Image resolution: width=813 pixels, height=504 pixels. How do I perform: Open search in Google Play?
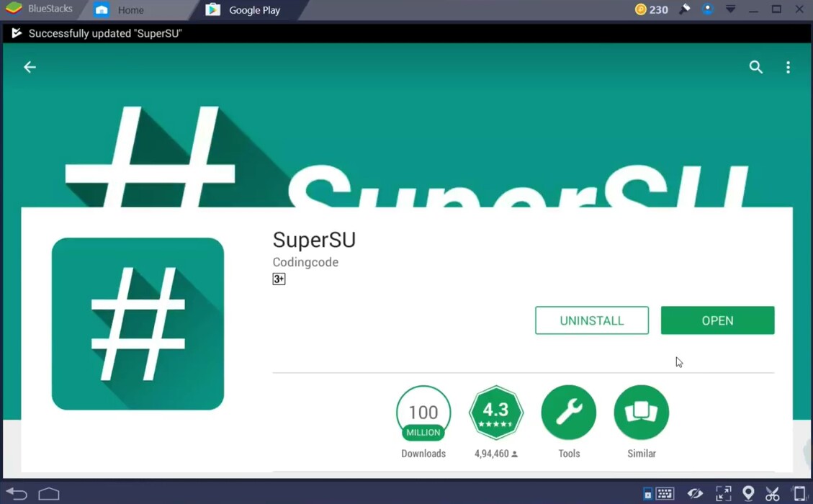pyautogui.click(x=755, y=67)
